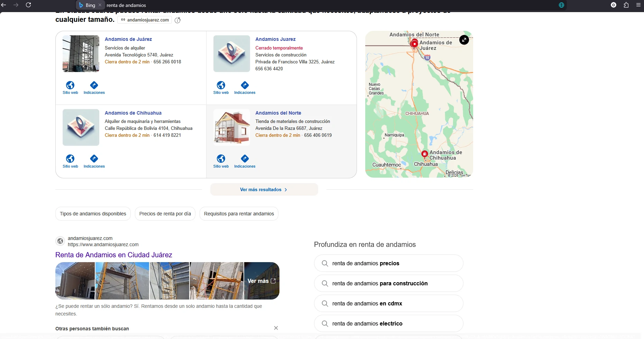644x339 pixels.
Task: Click the Andamios Juarez map placeholder image
Action: (x=232, y=54)
